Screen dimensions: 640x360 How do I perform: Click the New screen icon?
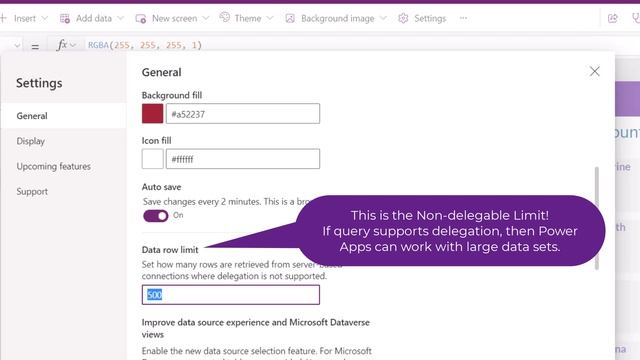(x=141, y=18)
